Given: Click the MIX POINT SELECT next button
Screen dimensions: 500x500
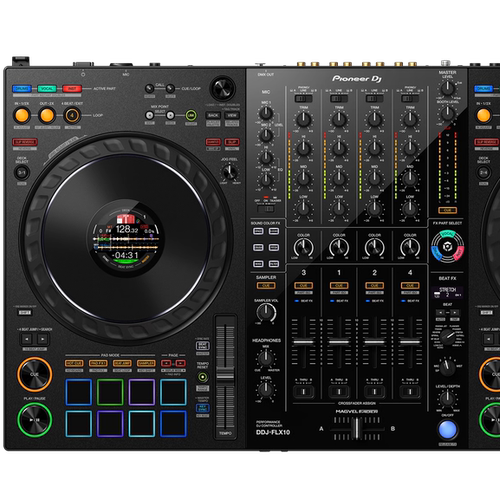Looking at the screenshot, I should click(170, 116).
